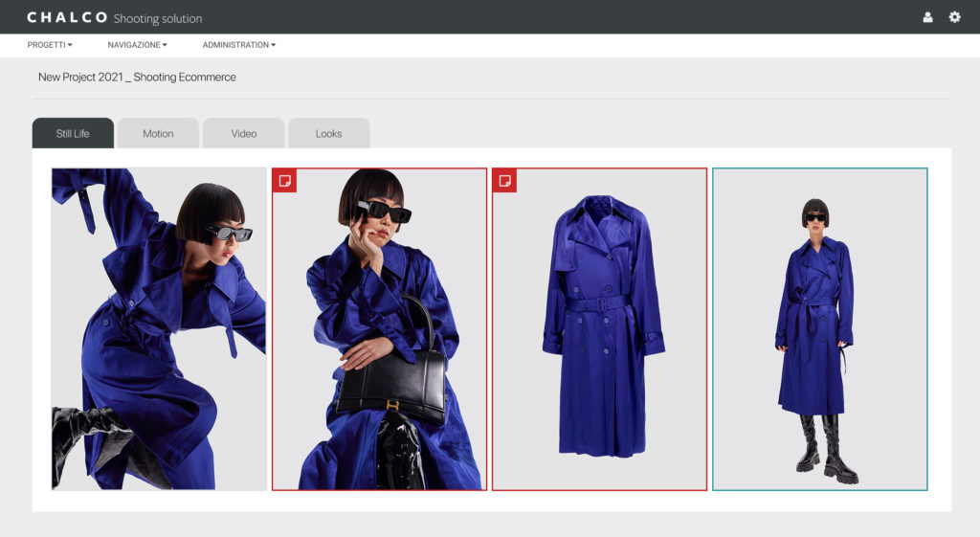Open the user account icon

[927, 17]
